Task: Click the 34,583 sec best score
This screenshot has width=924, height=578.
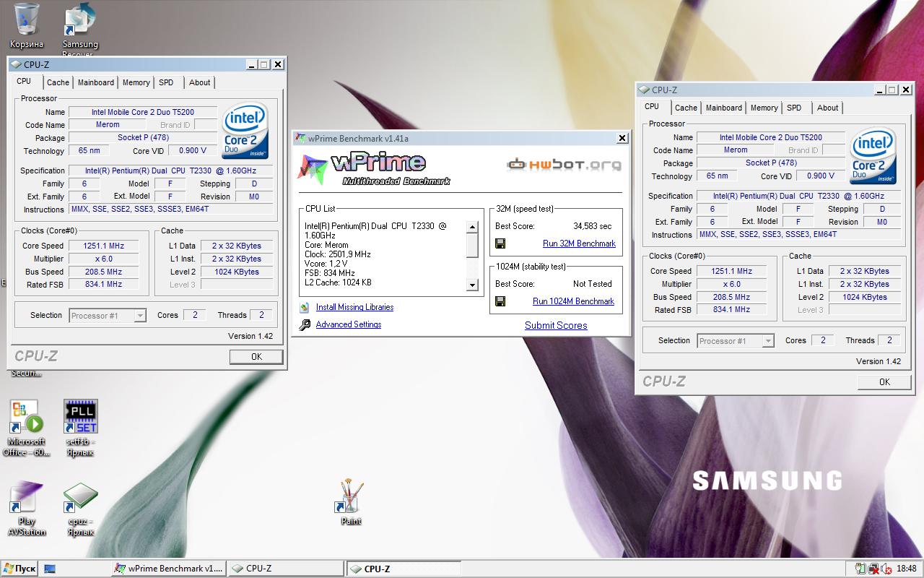Action: coord(592,226)
